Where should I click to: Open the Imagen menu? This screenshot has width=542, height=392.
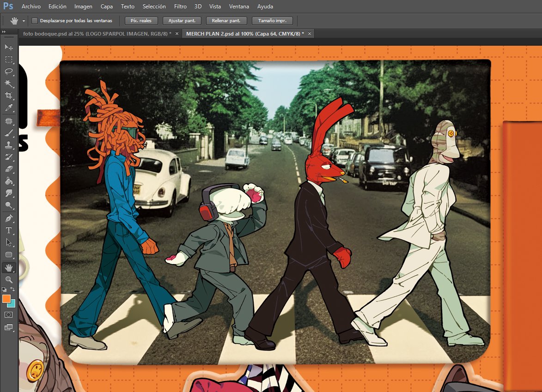click(83, 6)
